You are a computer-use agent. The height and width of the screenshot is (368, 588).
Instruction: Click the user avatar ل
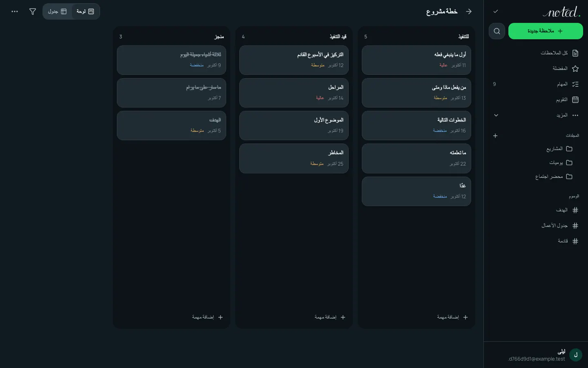pyautogui.click(x=576, y=355)
